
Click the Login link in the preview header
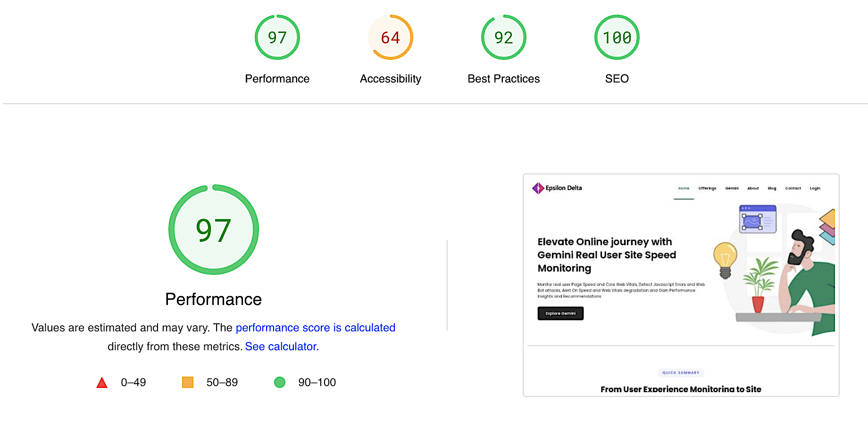pyautogui.click(x=815, y=188)
